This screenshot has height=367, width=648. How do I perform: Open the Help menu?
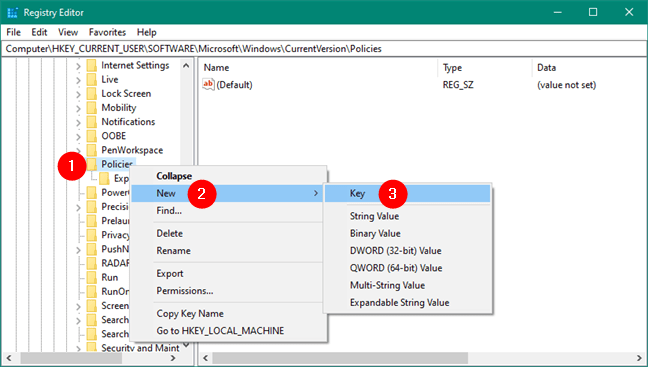(x=147, y=32)
